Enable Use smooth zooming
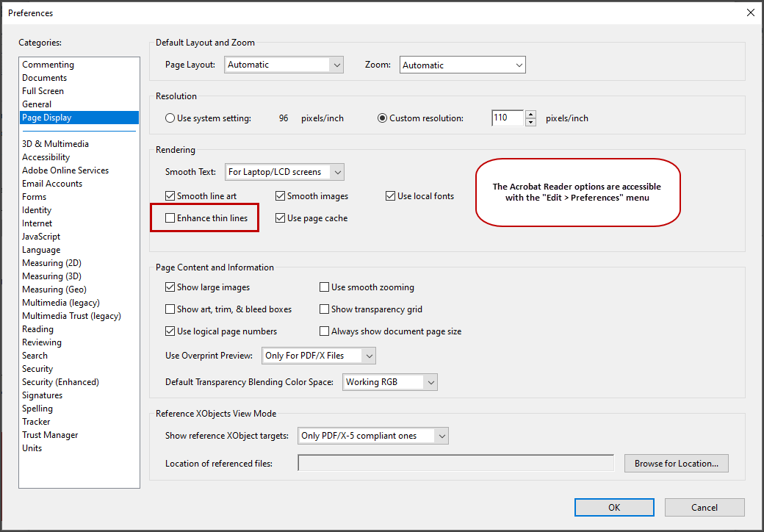 (x=324, y=287)
